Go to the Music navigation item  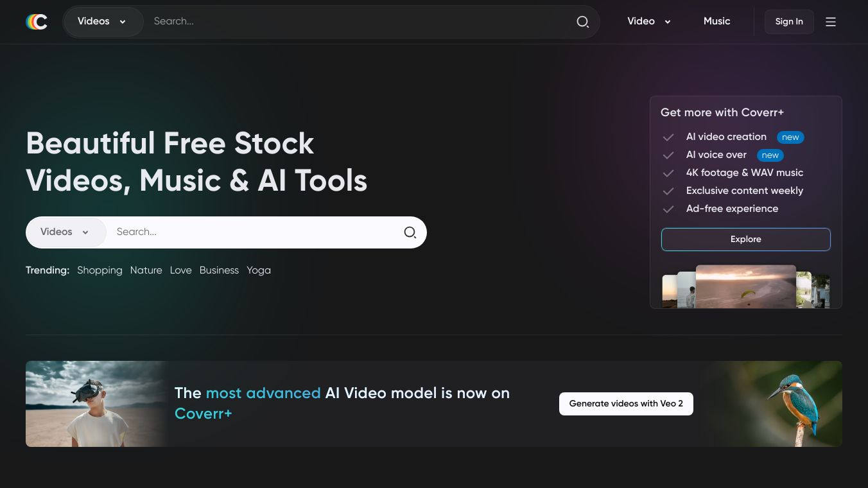point(716,22)
